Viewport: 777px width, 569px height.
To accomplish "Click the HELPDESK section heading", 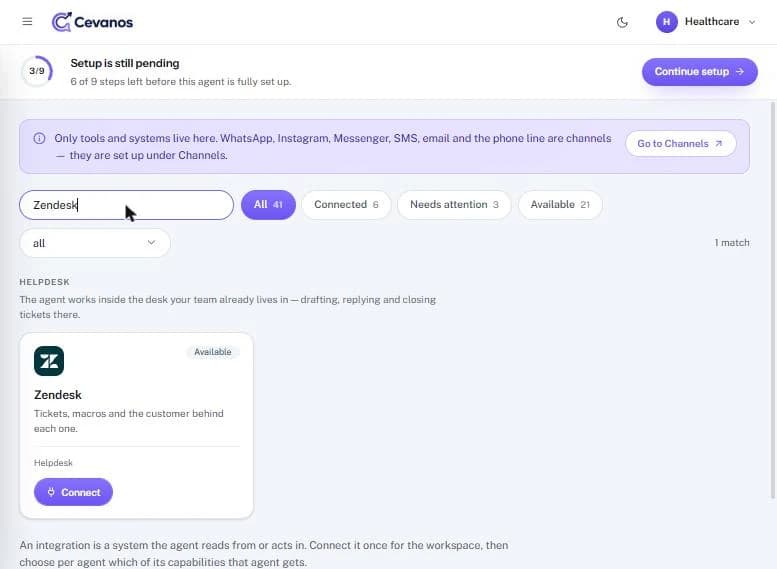I will pyautogui.click(x=45, y=282).
